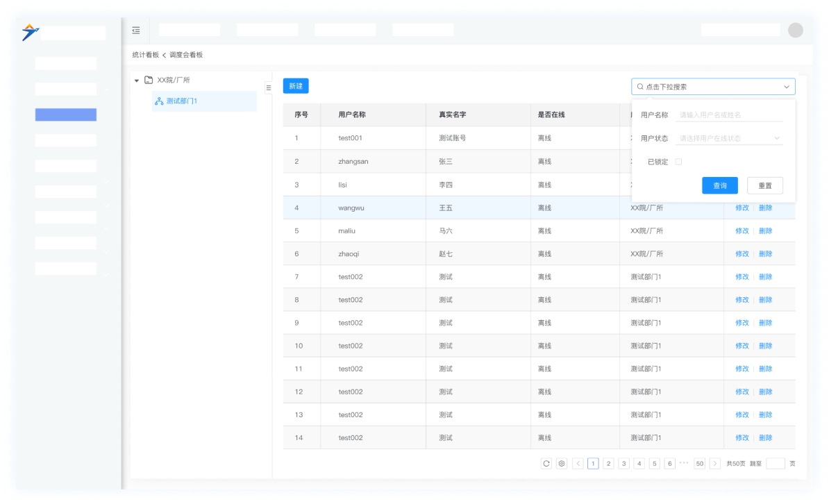Screen dimensions: 829x504
Task: Click the 查询 button
Action: pyautogui.click(x=720, y=185)
